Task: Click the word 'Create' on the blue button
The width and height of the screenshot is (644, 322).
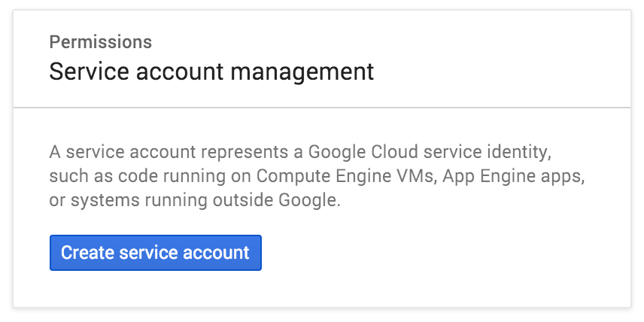Action: 88,253
